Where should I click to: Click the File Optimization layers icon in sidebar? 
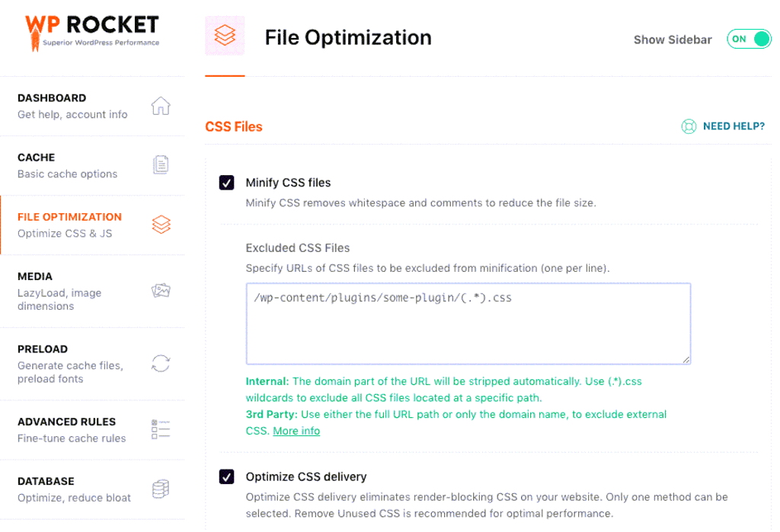click(161, 225)
